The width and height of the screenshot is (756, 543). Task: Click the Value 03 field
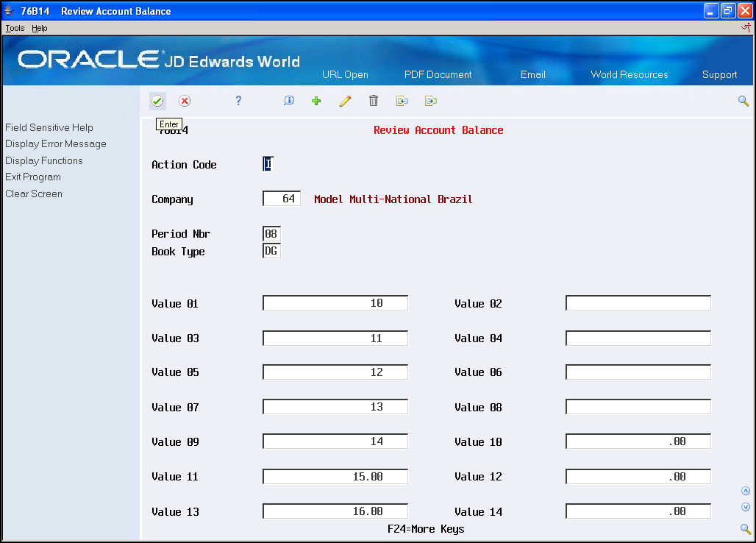(x=335, y=338)
